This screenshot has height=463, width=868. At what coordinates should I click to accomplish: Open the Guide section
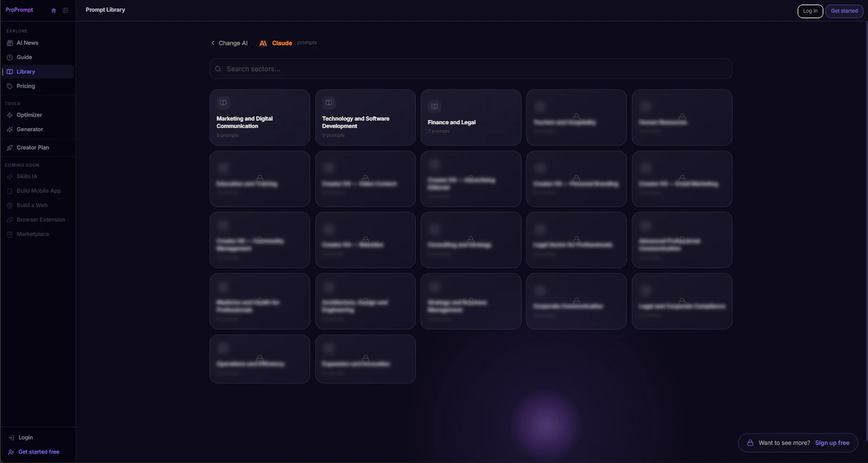click(37, 57)
